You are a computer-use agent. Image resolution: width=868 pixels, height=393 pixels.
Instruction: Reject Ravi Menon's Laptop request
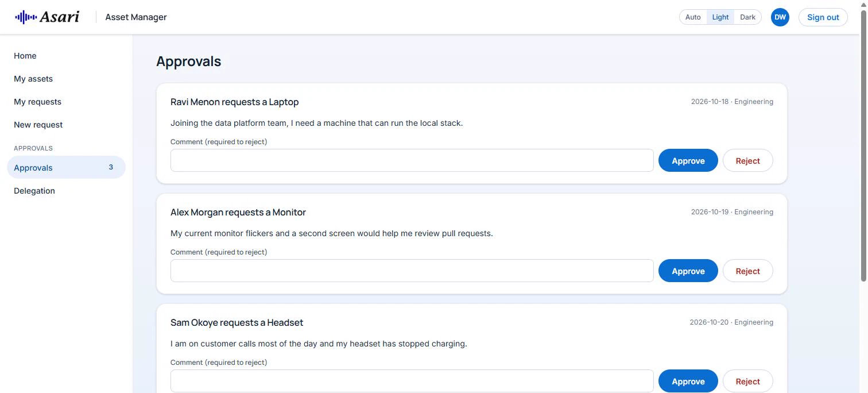click(747, 161)
